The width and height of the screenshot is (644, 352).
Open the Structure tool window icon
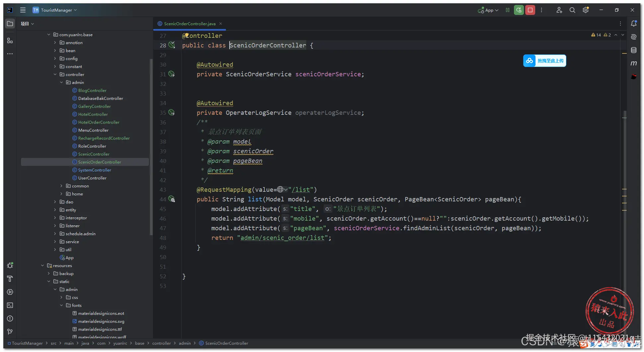click(10, 40)
